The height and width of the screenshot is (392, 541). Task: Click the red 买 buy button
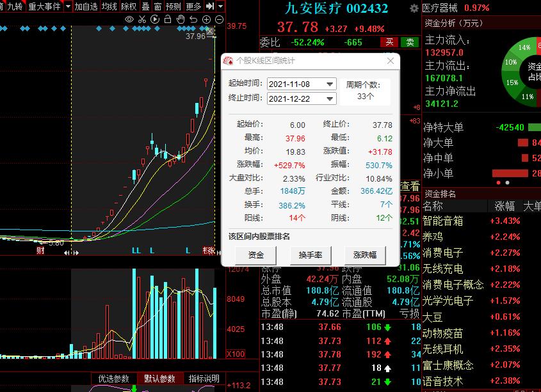pyautogui.click(x=390, y=42)
